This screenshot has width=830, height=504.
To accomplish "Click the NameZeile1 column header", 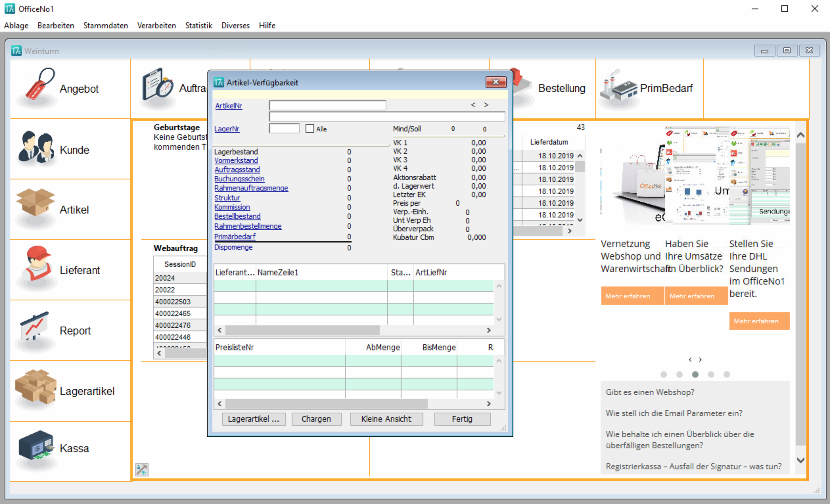I will (321, 272).
